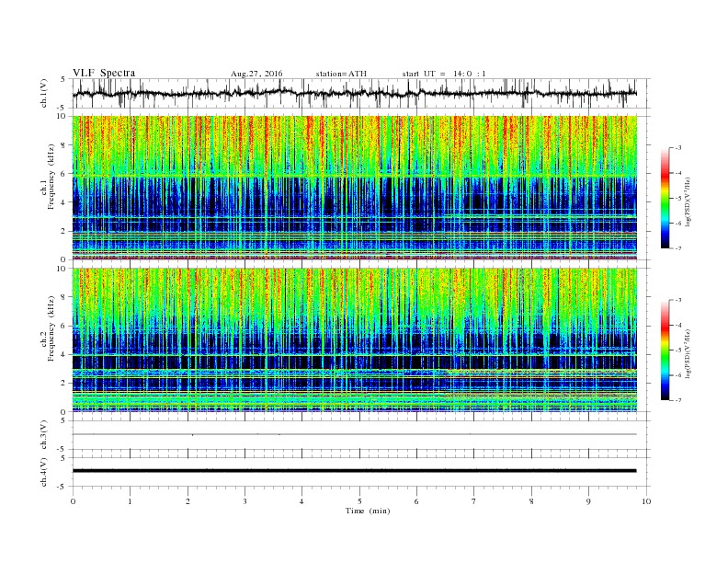This screenshot has height=563, width=728.
Task: Click the "7" minute tick label
Action: pos(474,501)
